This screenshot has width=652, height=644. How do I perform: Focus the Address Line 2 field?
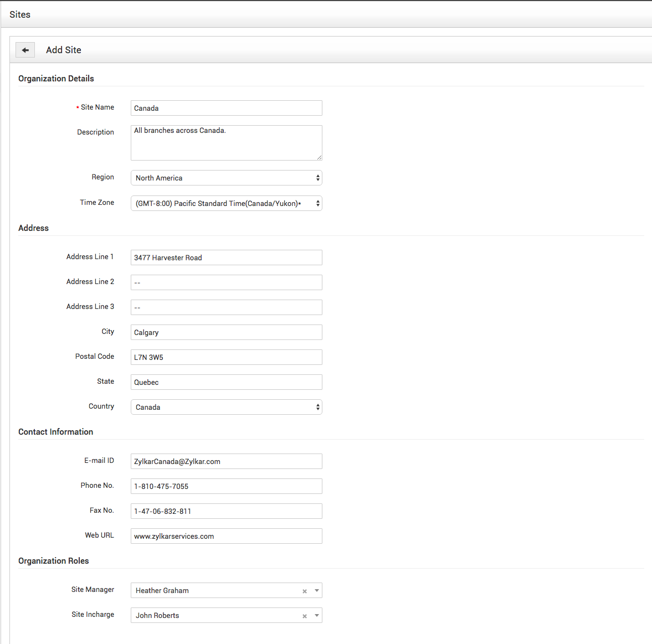pyautogui.click(x=226, y=282)
